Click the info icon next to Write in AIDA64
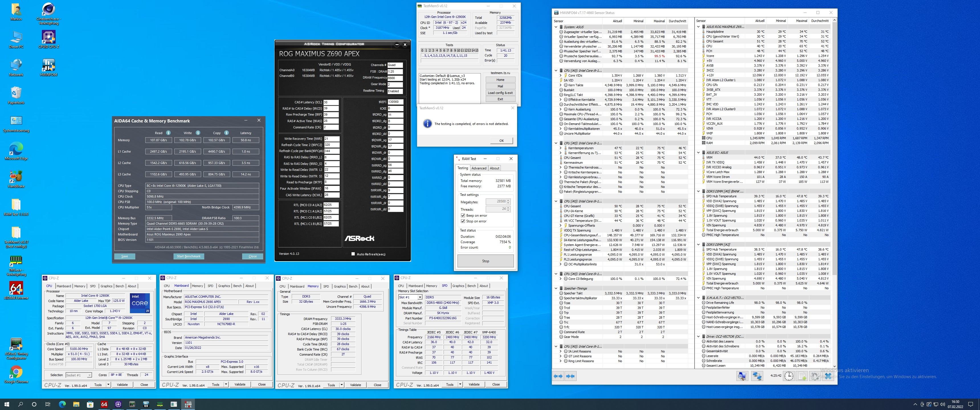The image size is (980, 410). pos(198,133)
